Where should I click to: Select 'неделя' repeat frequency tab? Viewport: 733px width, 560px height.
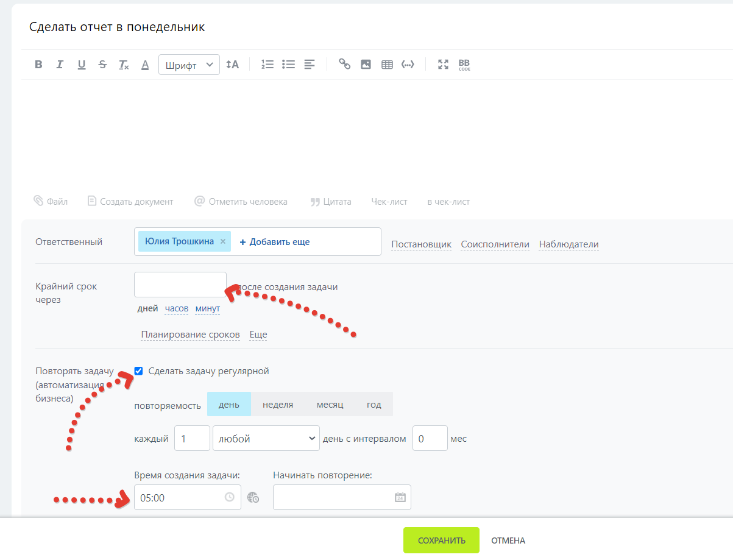pos(278,405)
